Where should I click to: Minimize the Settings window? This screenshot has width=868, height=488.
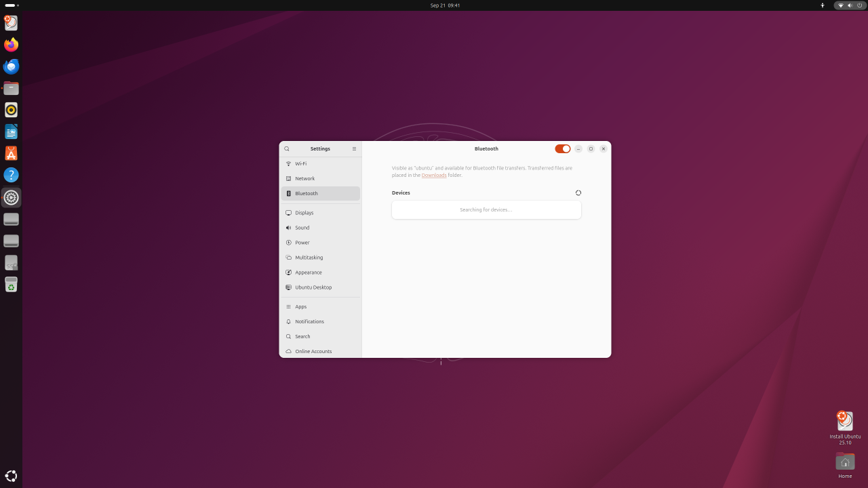(578, 148)
